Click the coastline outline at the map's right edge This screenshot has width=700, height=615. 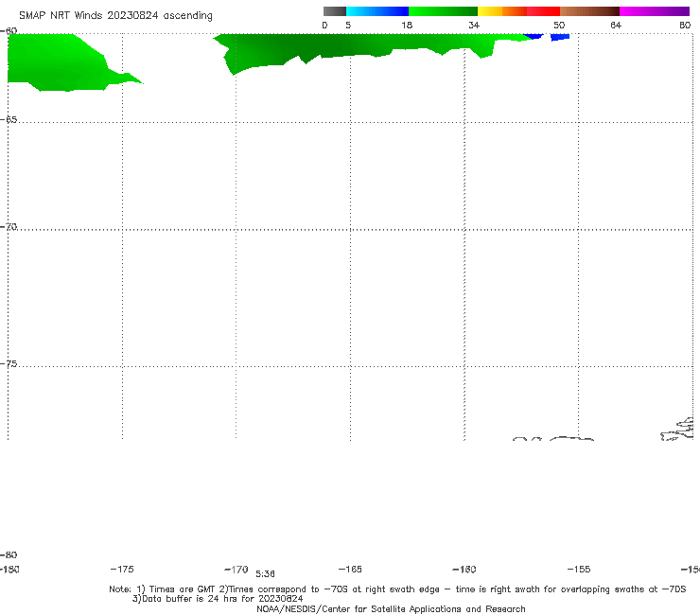click(677, 430)
